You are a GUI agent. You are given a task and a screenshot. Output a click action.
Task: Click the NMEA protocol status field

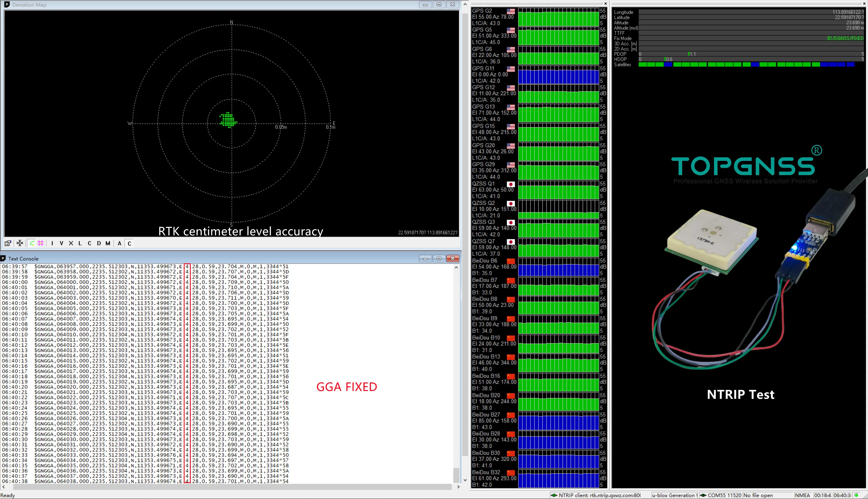click(x=802, y=495)
